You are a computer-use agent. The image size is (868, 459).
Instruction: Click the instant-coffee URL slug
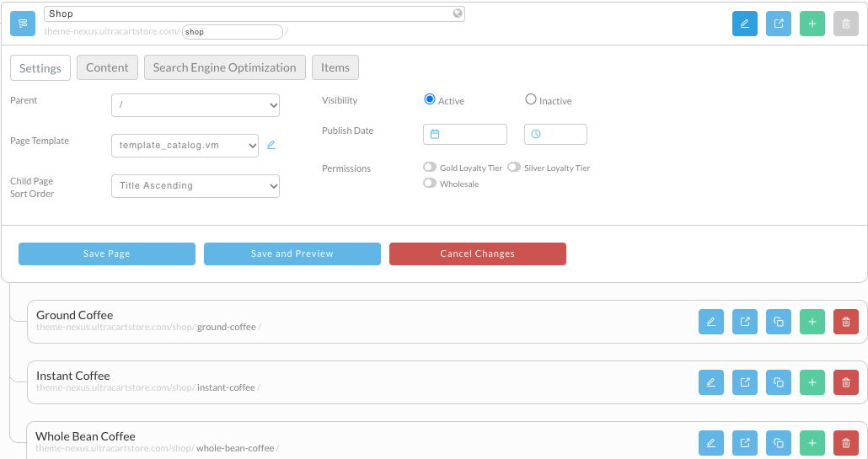[227, 387]
